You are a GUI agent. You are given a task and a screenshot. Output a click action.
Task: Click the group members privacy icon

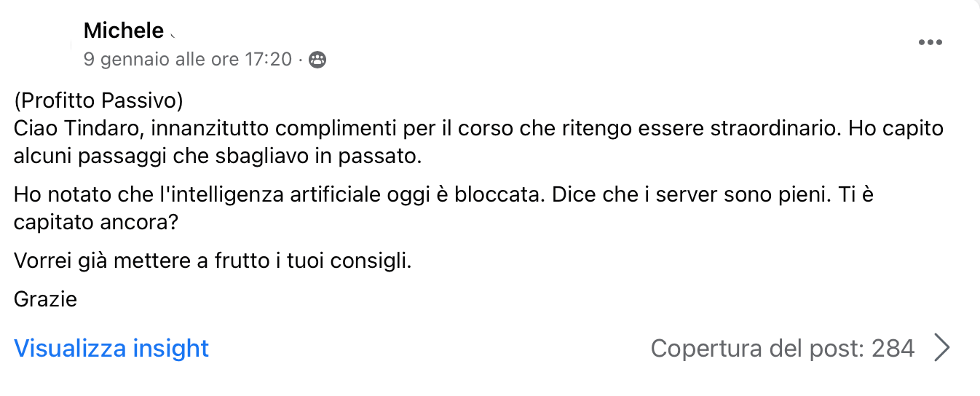[x=317, y=60]
